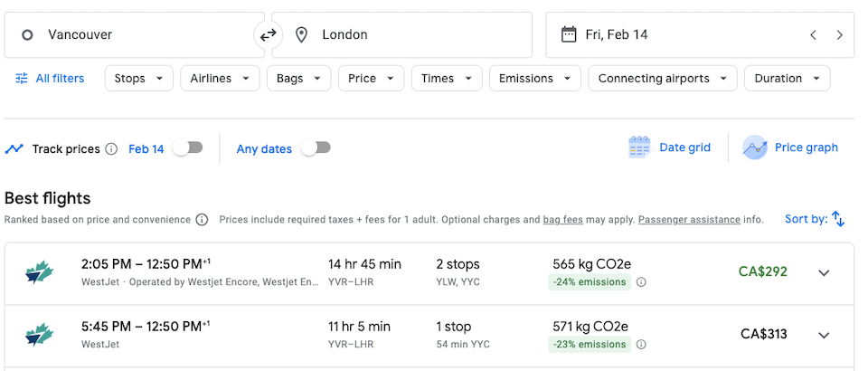Expand the CA$313 flight details
Image resolution: width=868 pixels, height=371 pixels.
coord(825,335)
